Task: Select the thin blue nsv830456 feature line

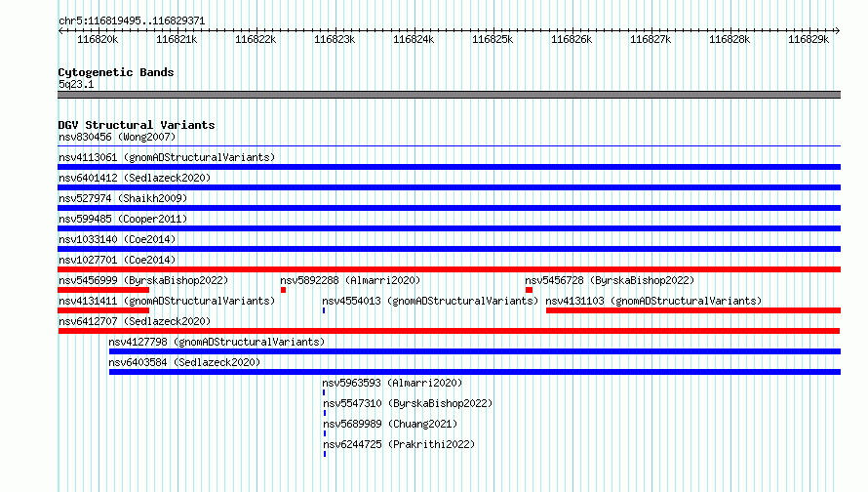Action: tap(449, 146)
